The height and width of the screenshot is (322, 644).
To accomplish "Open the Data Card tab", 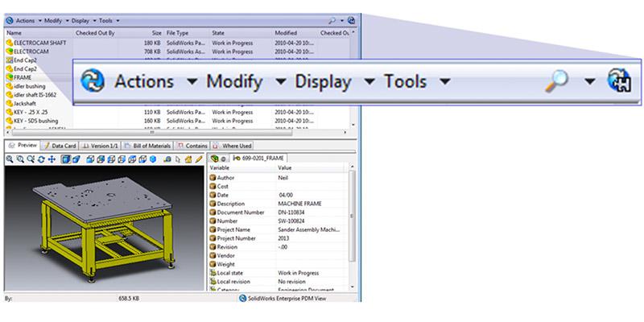I will pyautogui.click(x=60, y=146).
